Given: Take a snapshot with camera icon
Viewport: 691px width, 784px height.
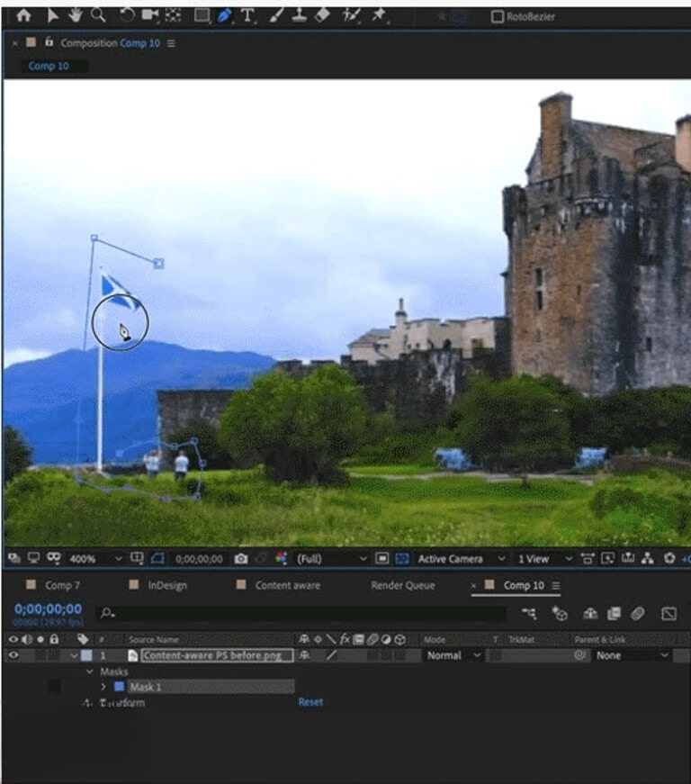Looking at the screenshot, I should pos(241,558).
